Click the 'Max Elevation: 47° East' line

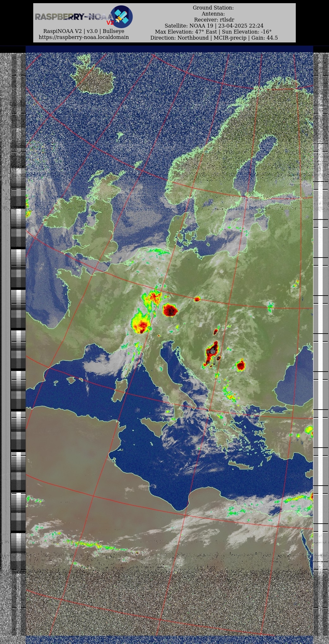[213, 32]
